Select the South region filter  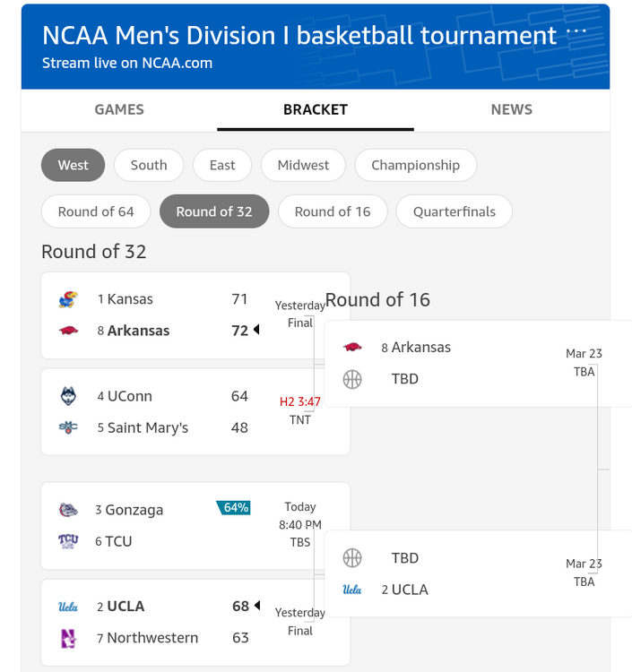point(149,165)
